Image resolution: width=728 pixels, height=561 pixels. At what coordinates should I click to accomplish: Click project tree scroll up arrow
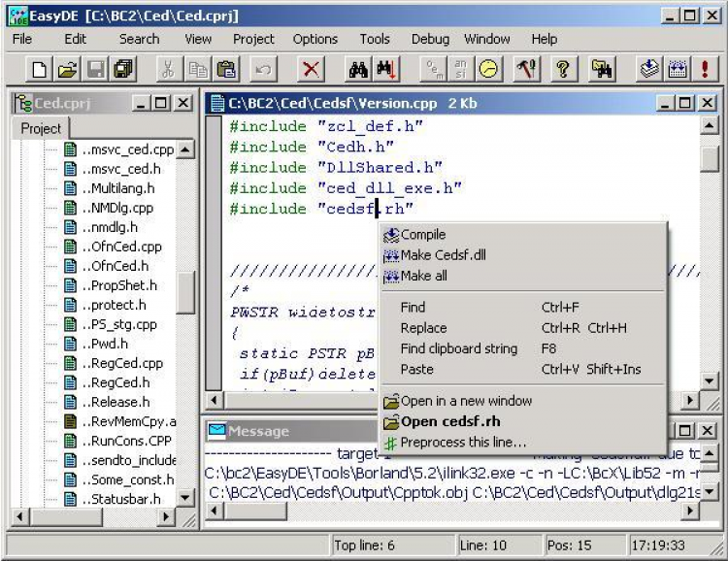pos(185,149)
